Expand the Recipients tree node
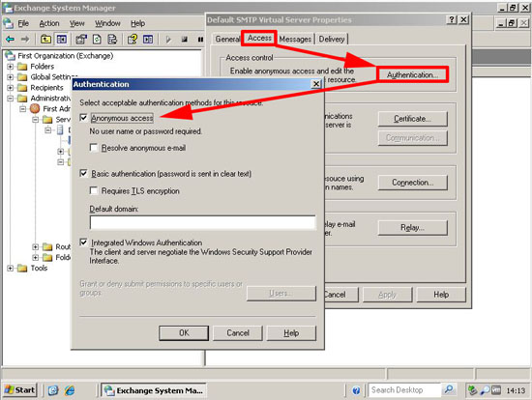The height and width of the screenshot is (400, 532). pos(11,88)
